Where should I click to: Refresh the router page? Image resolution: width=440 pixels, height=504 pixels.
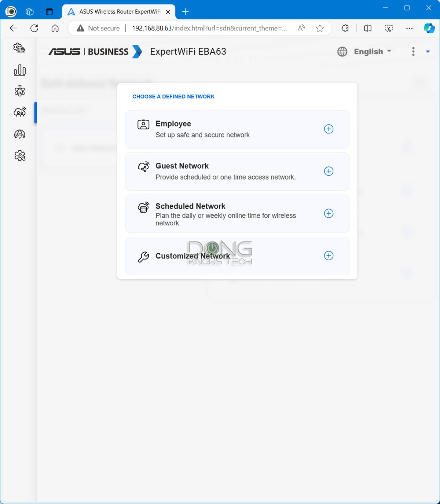pyautogui.click(x=34, y=28)
